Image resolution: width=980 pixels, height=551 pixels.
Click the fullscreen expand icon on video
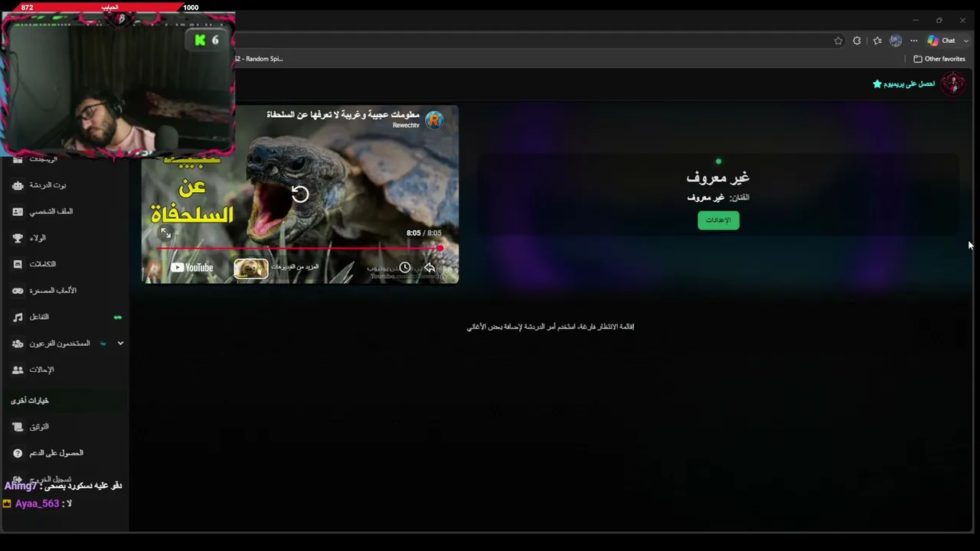click(165, 233)
